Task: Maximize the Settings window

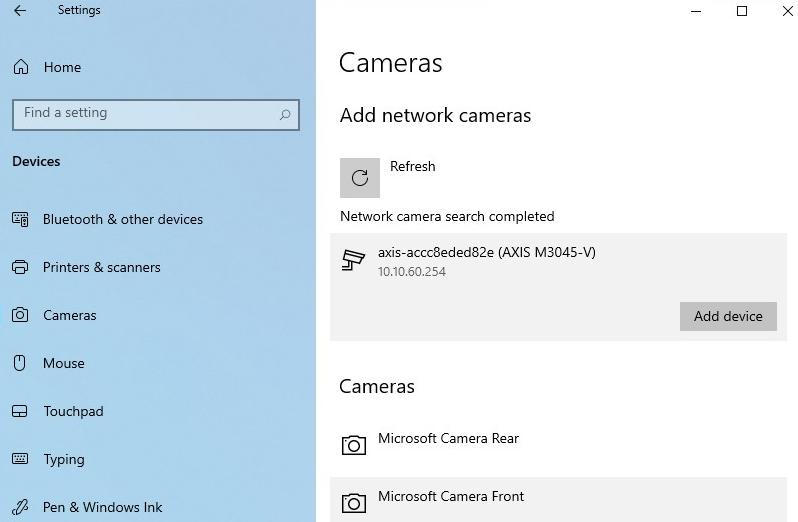Action: click(x=742, y=11)
